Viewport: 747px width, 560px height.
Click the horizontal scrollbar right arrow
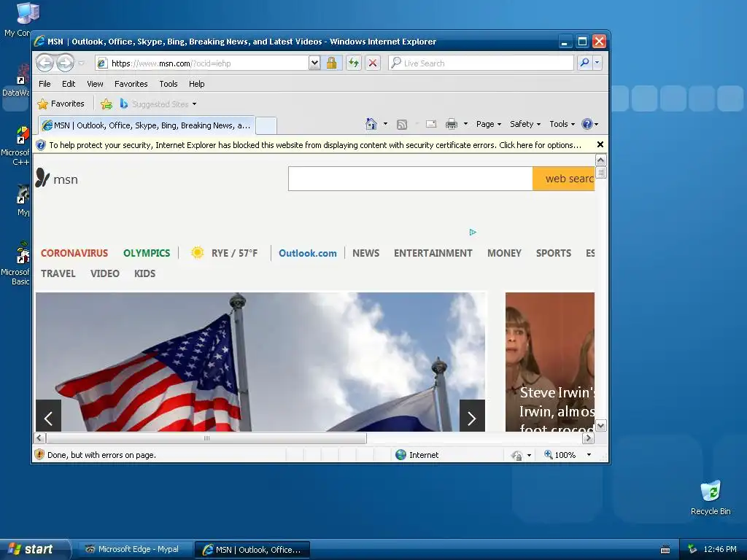coord(589,438)
